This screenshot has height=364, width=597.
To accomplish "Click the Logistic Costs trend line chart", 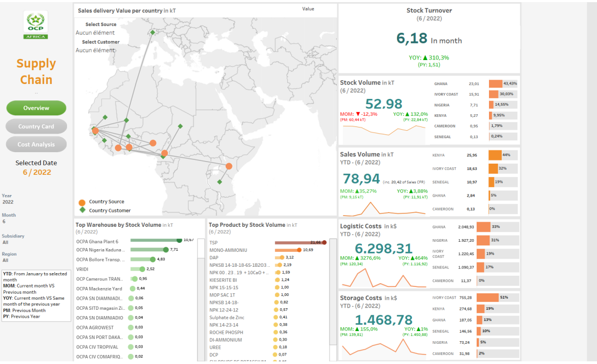I will [384, 278].
